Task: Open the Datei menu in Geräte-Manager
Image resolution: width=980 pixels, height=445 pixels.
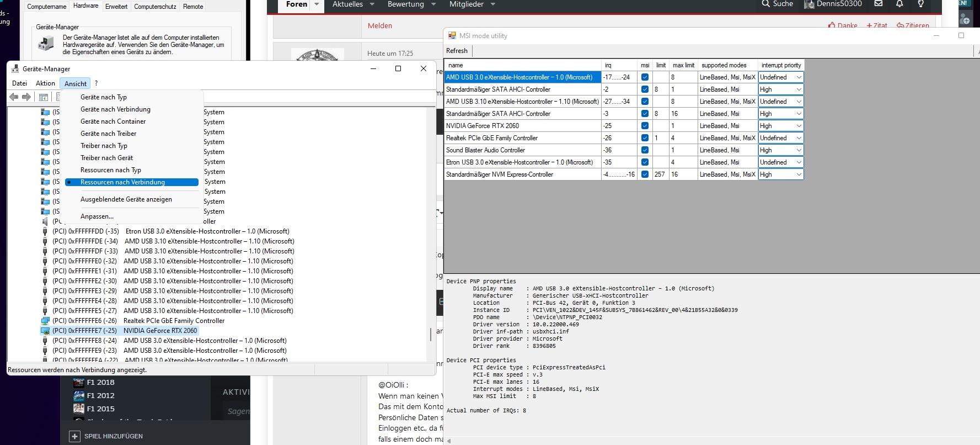Action: pyautogui.click(x=19, y=83)
